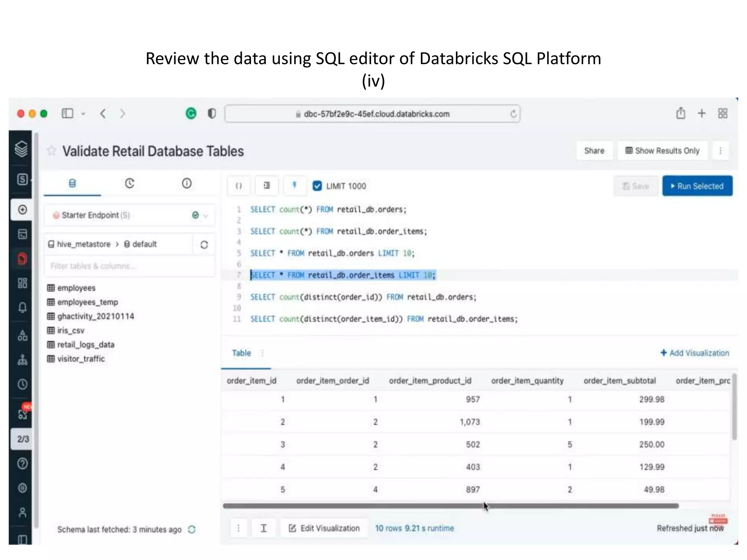747x560 pixels.
Task: Select the retail_logs_data table
Action: (x=86, y=345)
